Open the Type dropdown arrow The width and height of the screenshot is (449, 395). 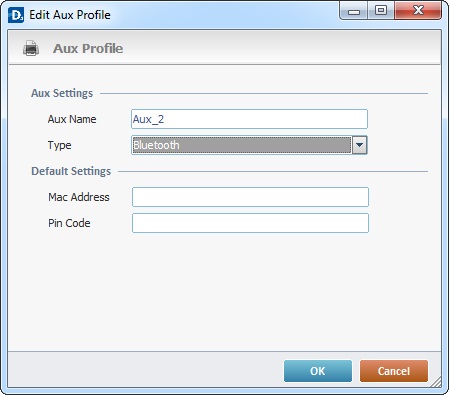[359, 145]
